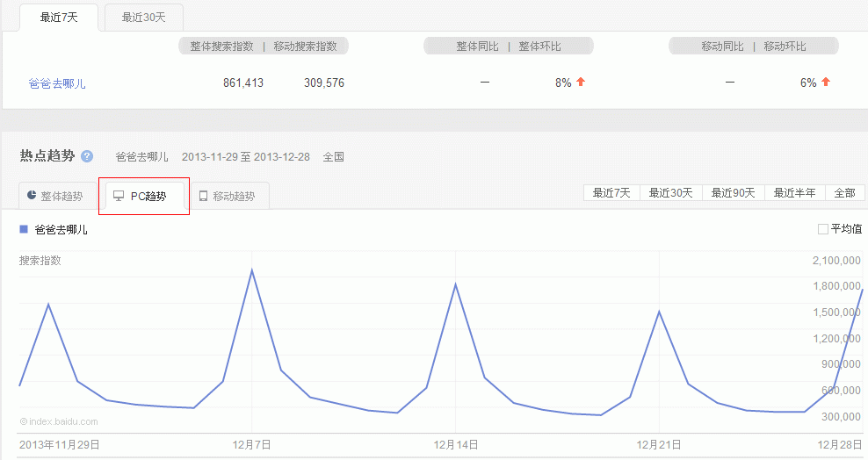Choose the 全部 chart range button
Screen dimensions: 868x460
(x=845, y=193)
